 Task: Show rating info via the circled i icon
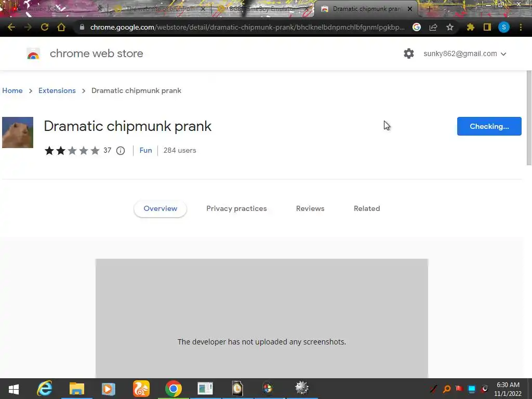[121, 151]
